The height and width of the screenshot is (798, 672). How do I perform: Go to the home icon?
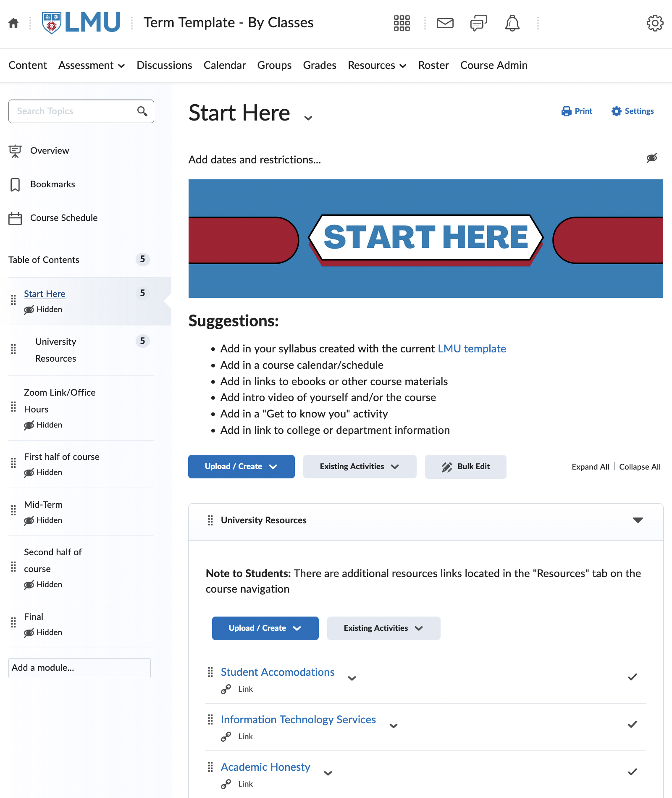13,23
